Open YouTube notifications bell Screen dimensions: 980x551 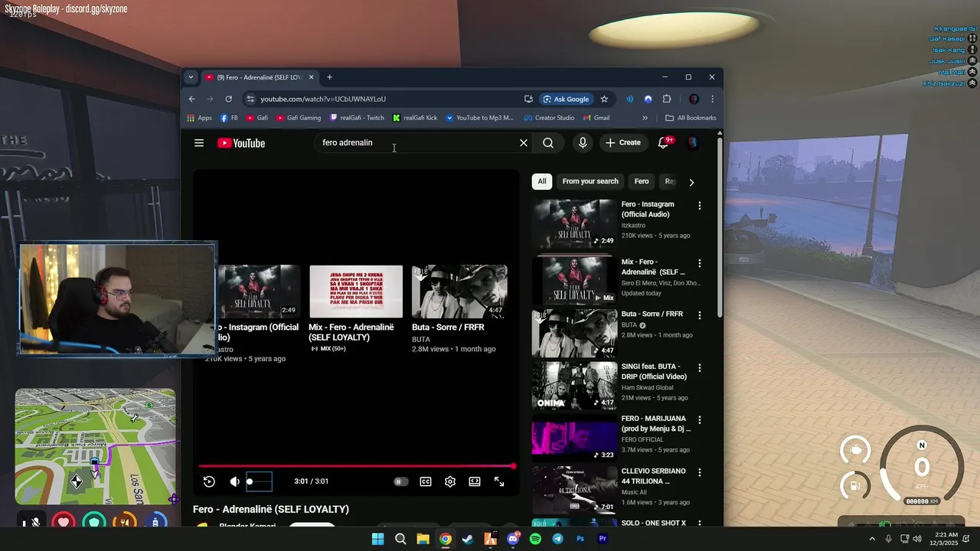[x=664, y=143]
